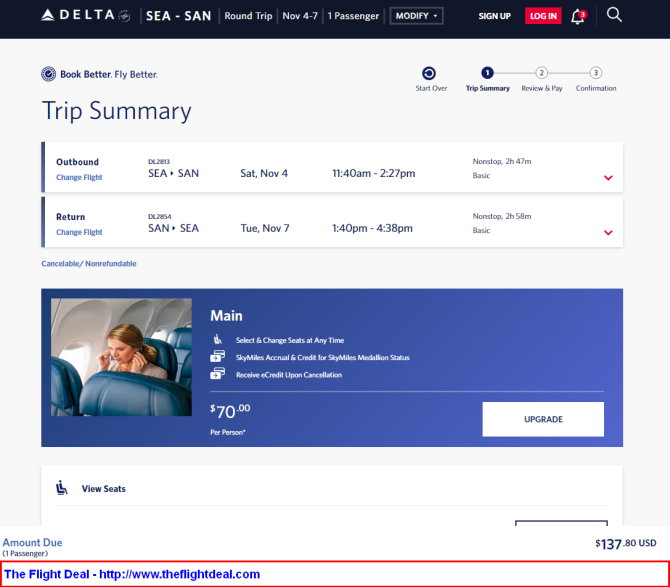Viewport: 670px width, 587px height.
Task: Click the Start Over circular arrow icon
Action: point(429,73)
